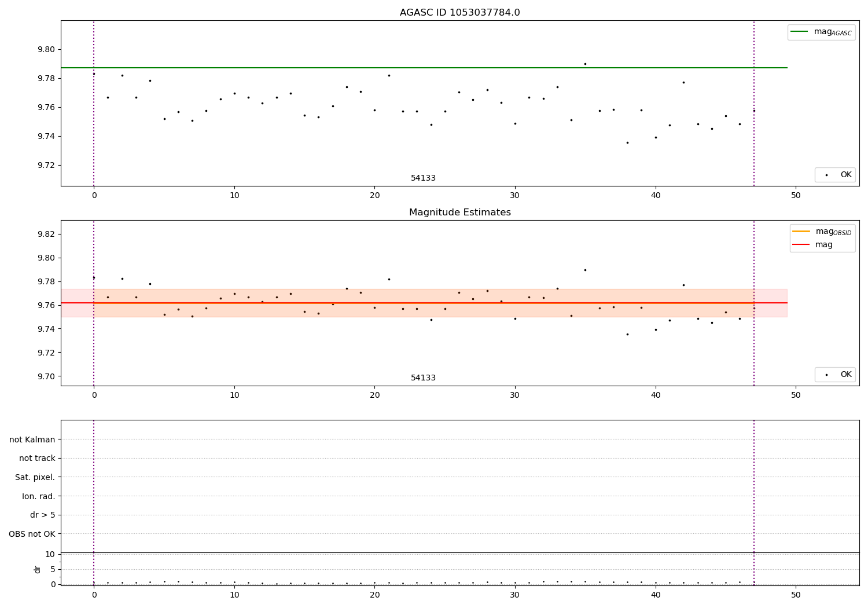Click the title "AGASC ID 1053037784.0"

pos(459,13)
